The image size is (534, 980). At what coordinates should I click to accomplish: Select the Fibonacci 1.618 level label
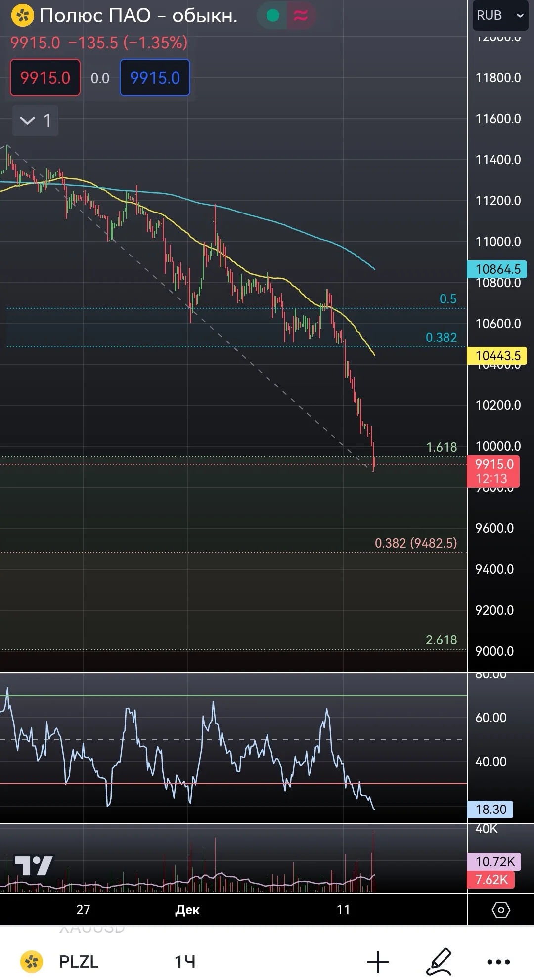click(x=442, y=447)
